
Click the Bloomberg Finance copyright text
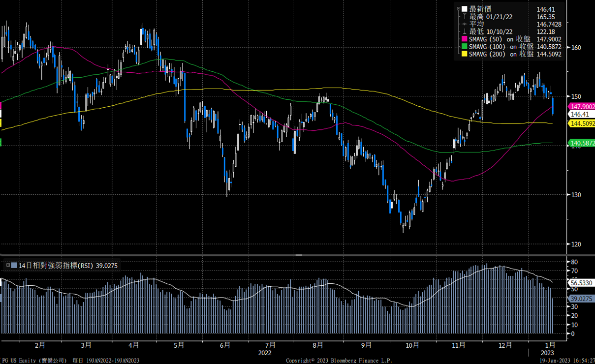click(339, 360)
